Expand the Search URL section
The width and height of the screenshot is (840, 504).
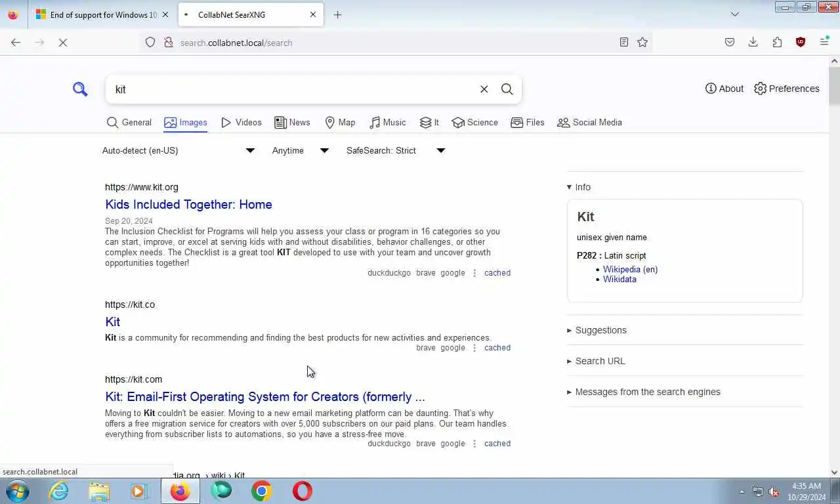pyautogui.click(x=596, y=361)
